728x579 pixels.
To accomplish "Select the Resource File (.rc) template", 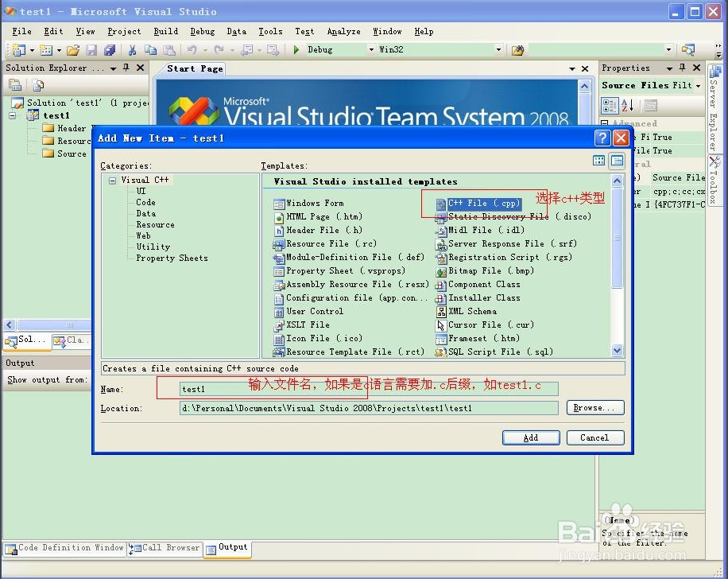I will coord(325,243).
